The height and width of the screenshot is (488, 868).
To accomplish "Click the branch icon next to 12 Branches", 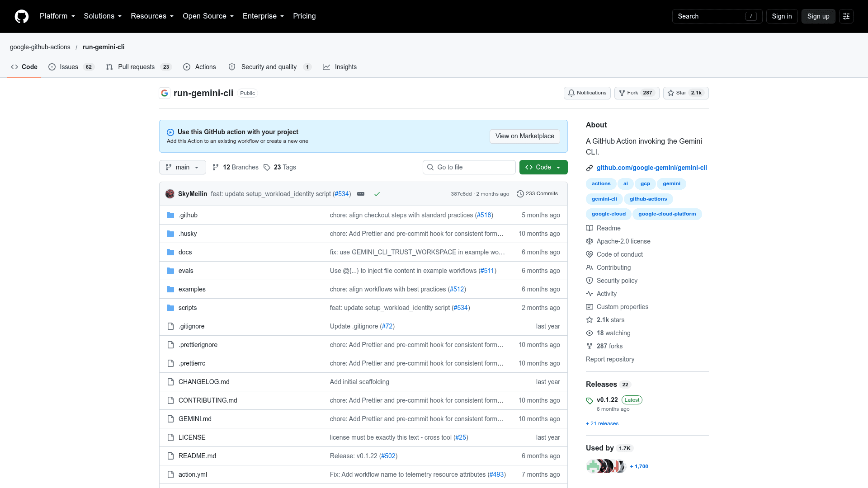I will (216, 167).
